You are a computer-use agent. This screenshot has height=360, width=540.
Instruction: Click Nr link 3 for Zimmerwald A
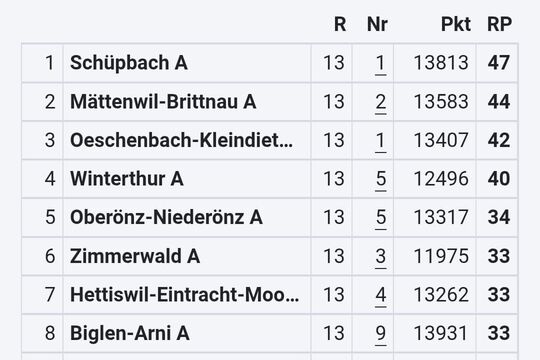pyautogui.click(x=380, y=256)
